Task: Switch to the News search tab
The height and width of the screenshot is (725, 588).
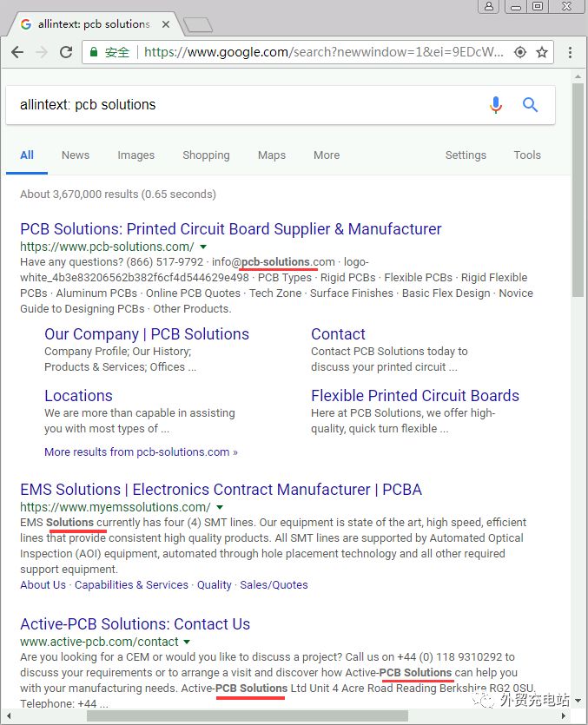Action: (x=76, y=155)
